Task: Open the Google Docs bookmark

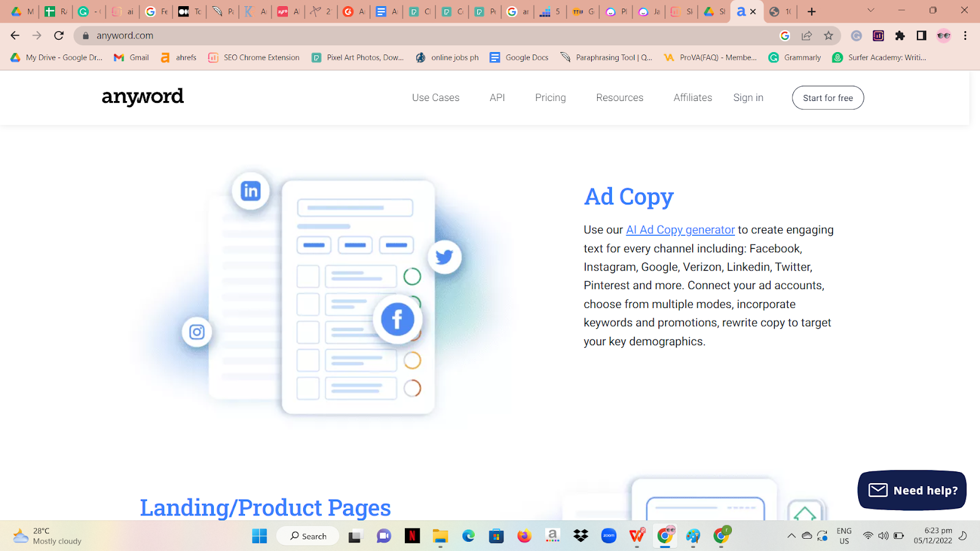Action: [519, 58]
